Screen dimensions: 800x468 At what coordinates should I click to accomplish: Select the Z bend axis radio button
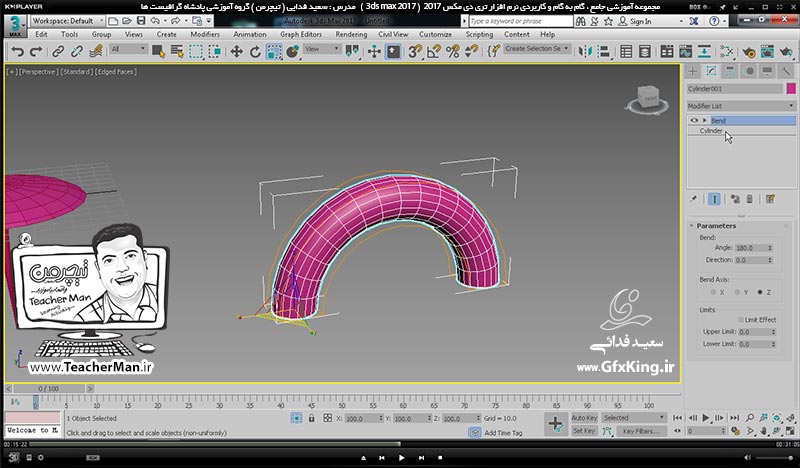point(760,292)
